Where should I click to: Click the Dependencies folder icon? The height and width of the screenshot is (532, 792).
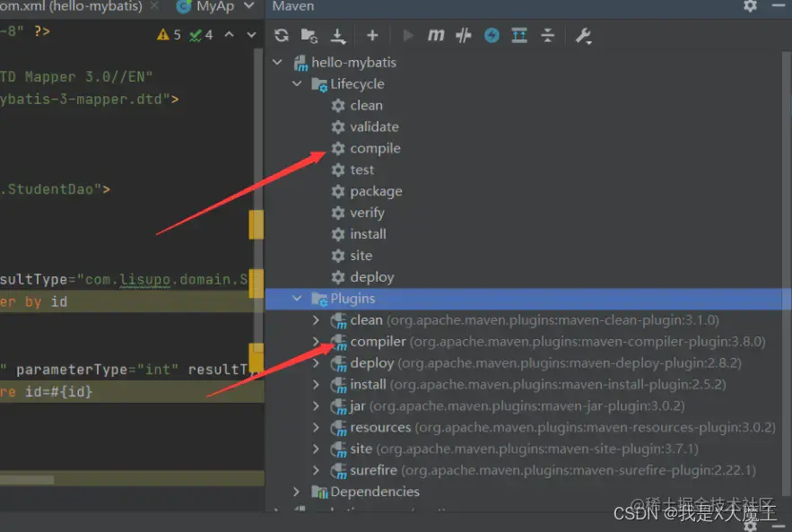(x=319, y=492)
